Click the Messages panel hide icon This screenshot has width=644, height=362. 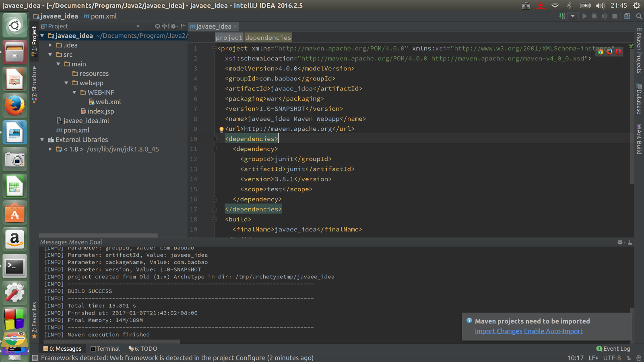click(x=630, y=242)
